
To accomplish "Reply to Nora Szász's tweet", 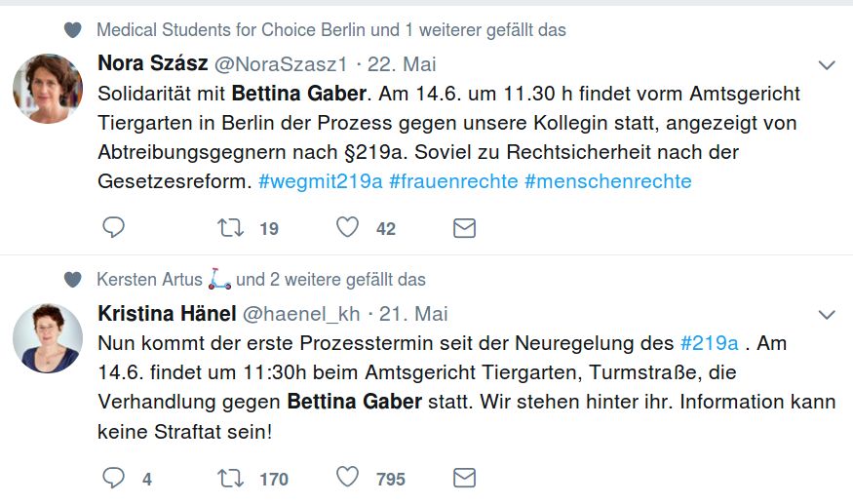I will click(114, 227).
